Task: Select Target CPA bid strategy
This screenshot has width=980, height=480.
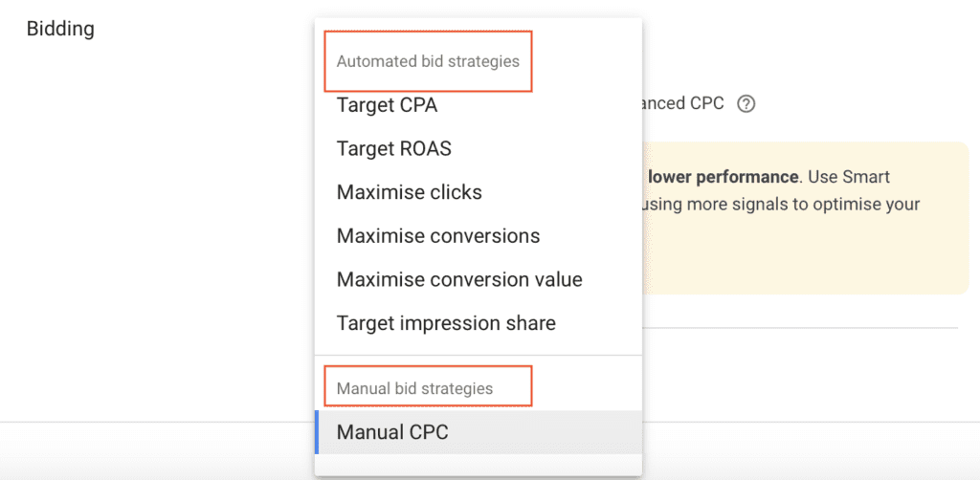Action: coord(387,105)
